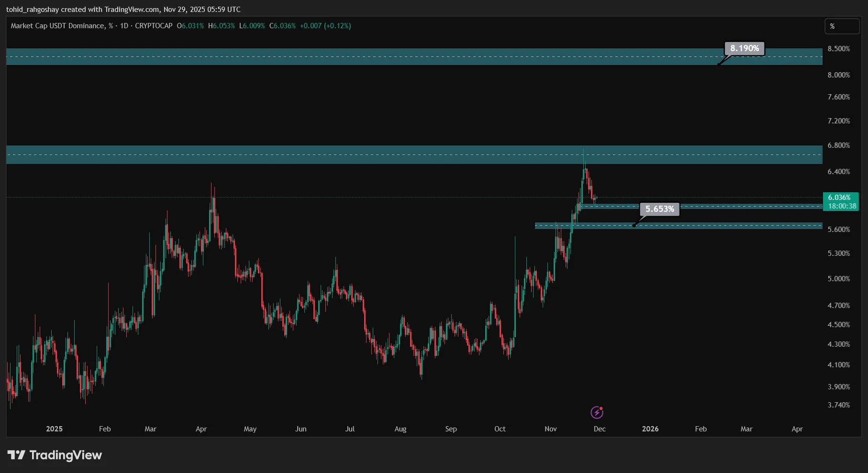Click the tohid_rahgoshay attribution text
Image resolution: width=868 pixels, height=473 pixels.
click(x=33, y=9)
